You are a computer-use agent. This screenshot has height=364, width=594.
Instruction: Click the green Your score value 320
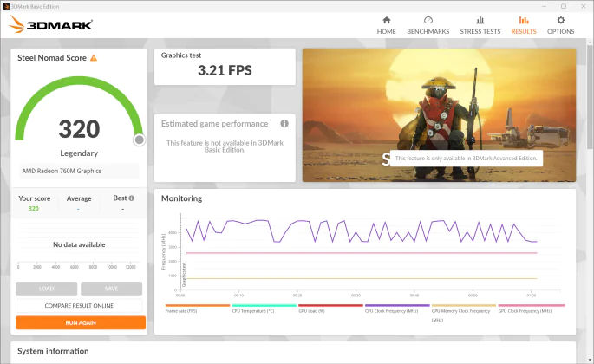tap(33, 209)
